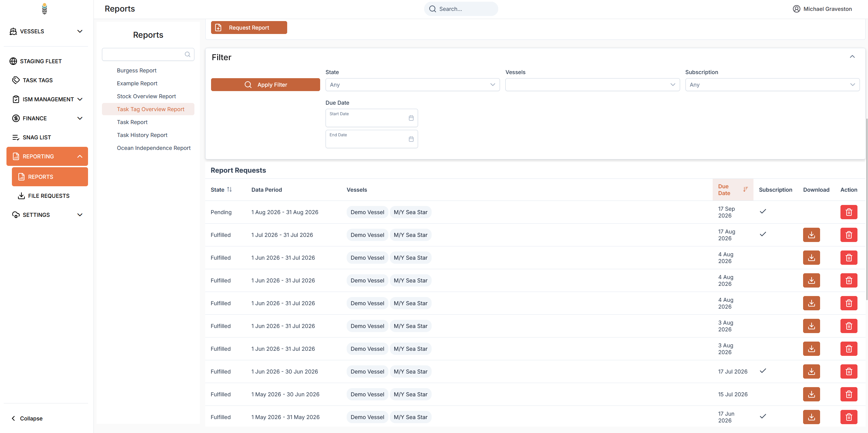This screenshot has height=433, width=868.
Task: Select the Stock Overview Report entry
Action: click(146, 96)
